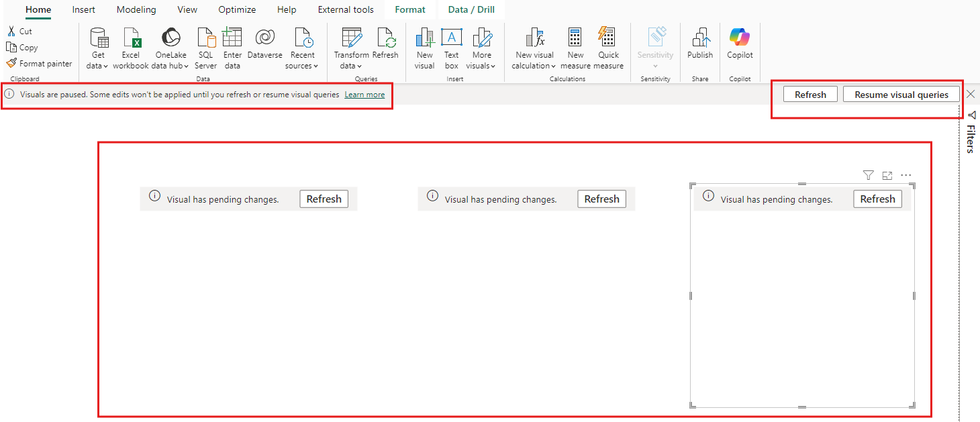Open the Dataverse connector
This screenshot has height=422, width=980.
264,38
